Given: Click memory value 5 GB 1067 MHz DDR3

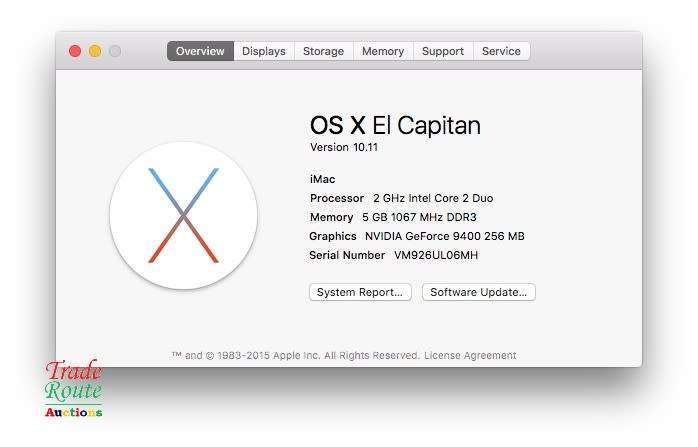Looking at the screenshot, I should [419, 217].
